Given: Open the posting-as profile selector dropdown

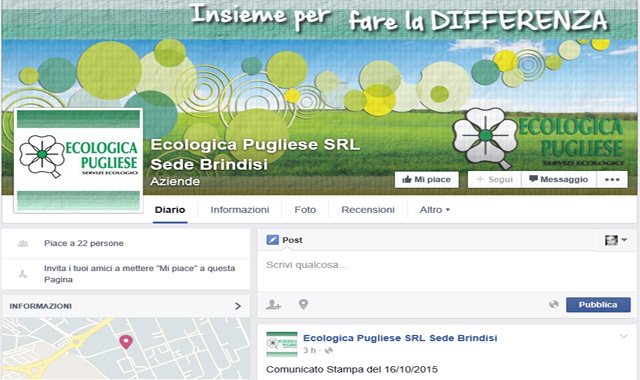Looking at the screenshot, I should click(616, 240).
